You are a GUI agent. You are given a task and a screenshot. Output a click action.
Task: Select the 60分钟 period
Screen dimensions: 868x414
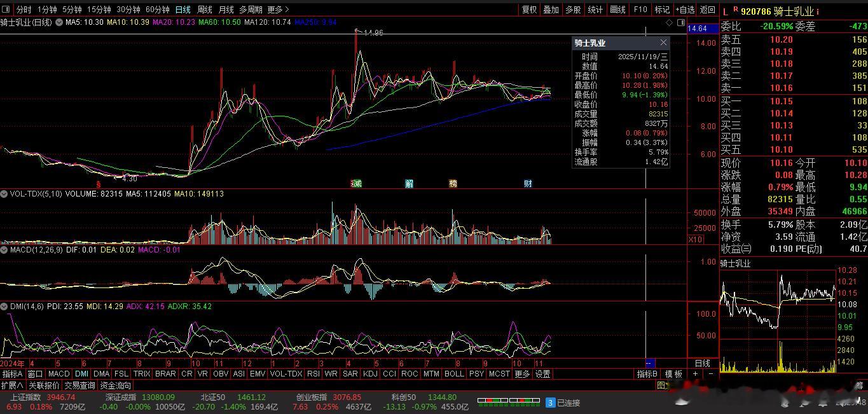click(x=157, y=10)
